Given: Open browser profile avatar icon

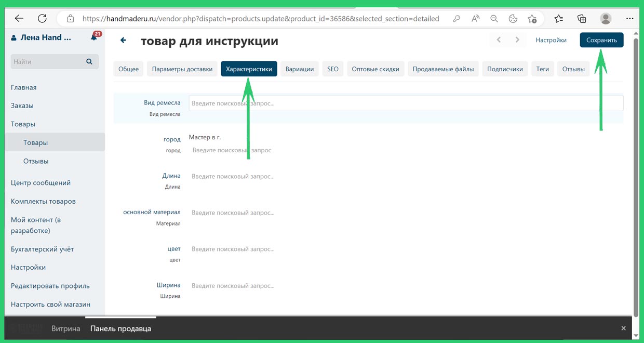Looking at the screenshot, I should pyautogui.click(x=606, y=19).
